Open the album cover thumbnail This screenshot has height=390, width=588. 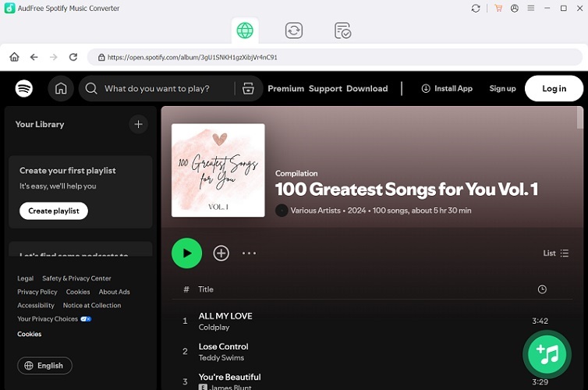click(218, 170)
